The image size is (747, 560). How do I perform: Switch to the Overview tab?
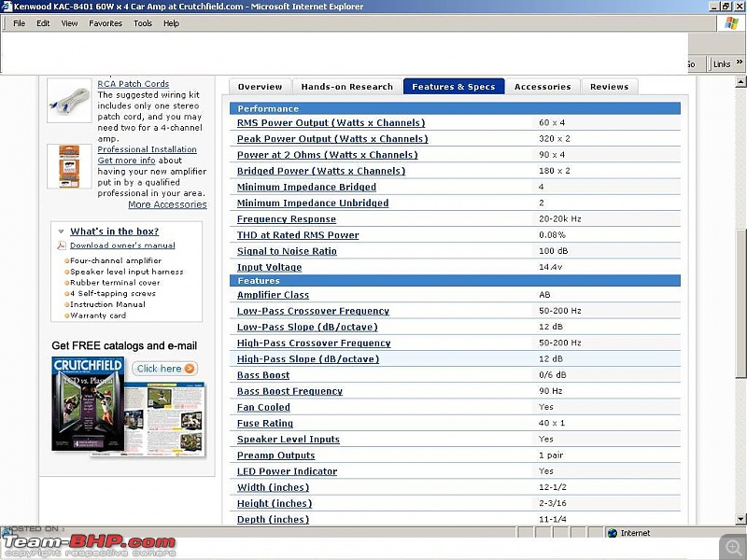260,87
